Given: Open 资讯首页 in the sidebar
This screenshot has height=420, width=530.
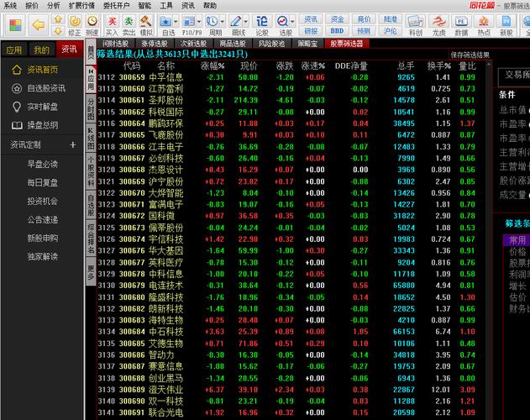Looking at the screenshot, I should pos(42,70).
